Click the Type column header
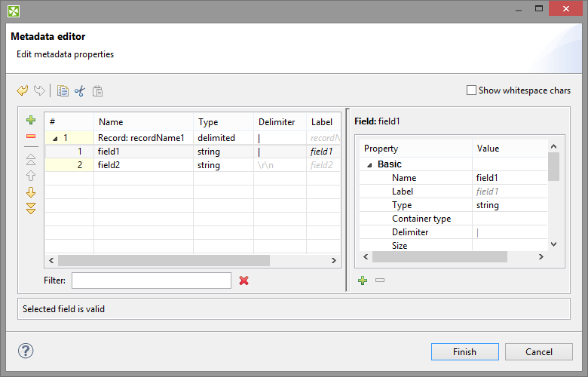 (x=223, y=122)
